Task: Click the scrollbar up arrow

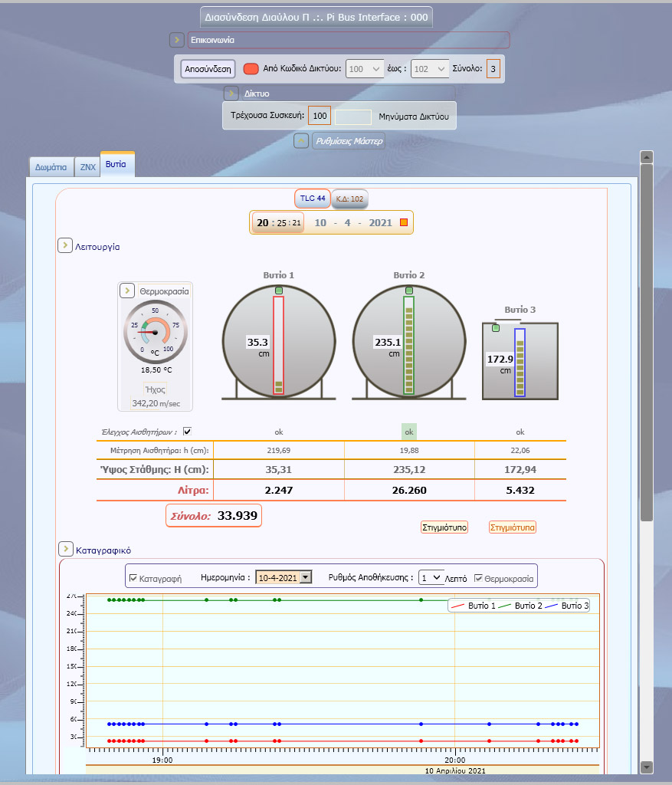Action: click(x=647, y=157)
